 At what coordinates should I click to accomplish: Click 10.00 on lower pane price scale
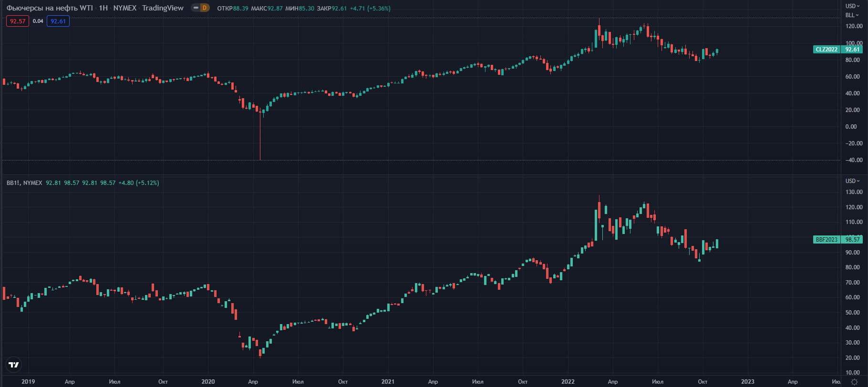click(852, 372)
